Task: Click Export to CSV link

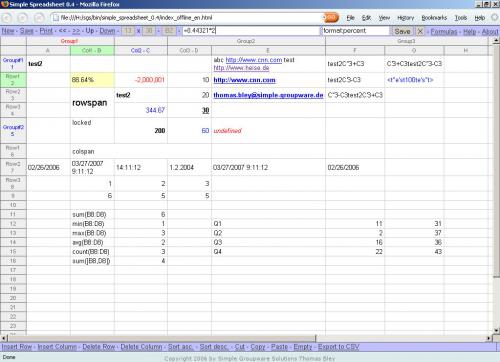Action: pyautogui.click(x=339, y=347)
